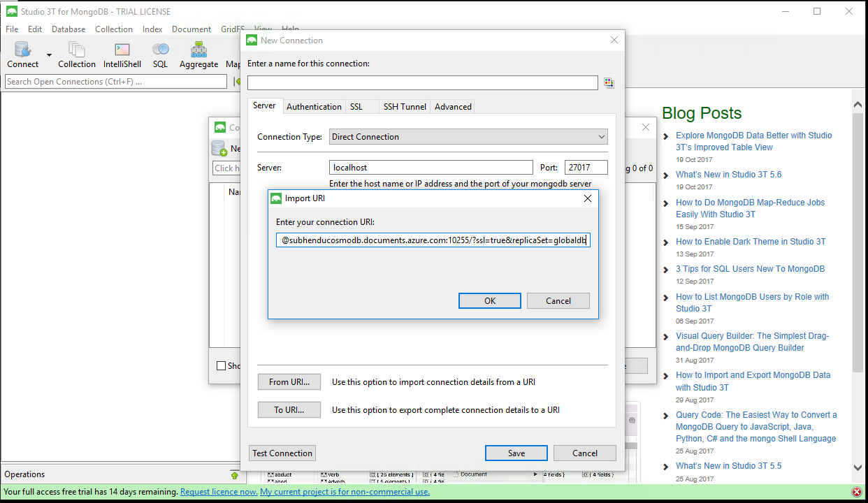Open the File menu
This screenshot has width=868, height=503.
tap(12, 29)
